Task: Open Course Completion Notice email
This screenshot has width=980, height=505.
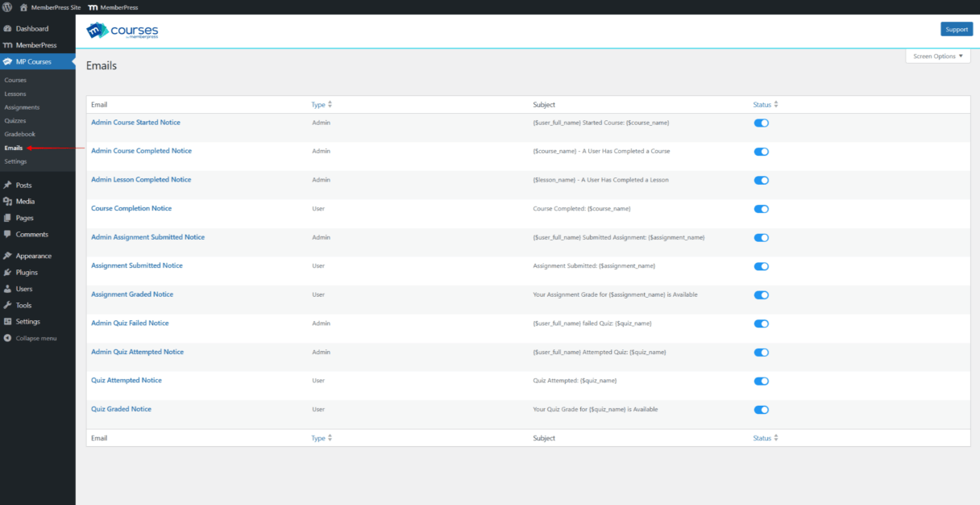Action: [131, 208]
